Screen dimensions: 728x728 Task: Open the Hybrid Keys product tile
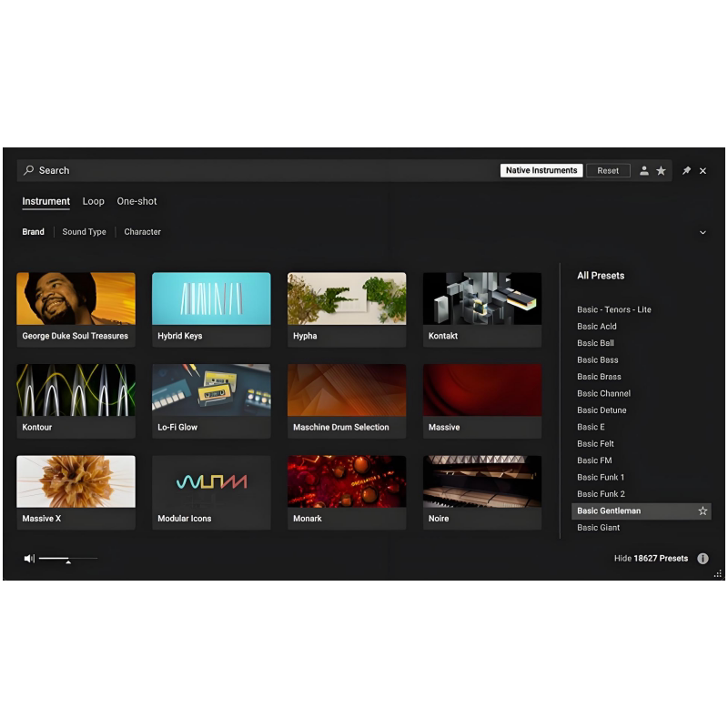(211, 309)
